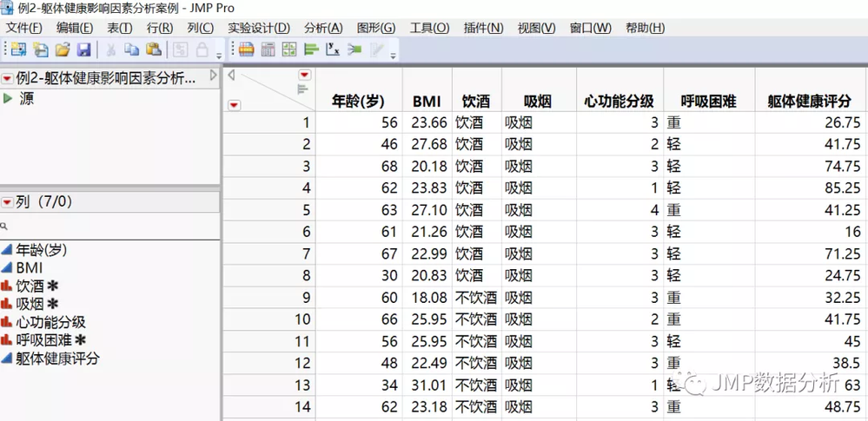Open the data table red triangle menu
The image size is (868, 421).
coord(7,78)
